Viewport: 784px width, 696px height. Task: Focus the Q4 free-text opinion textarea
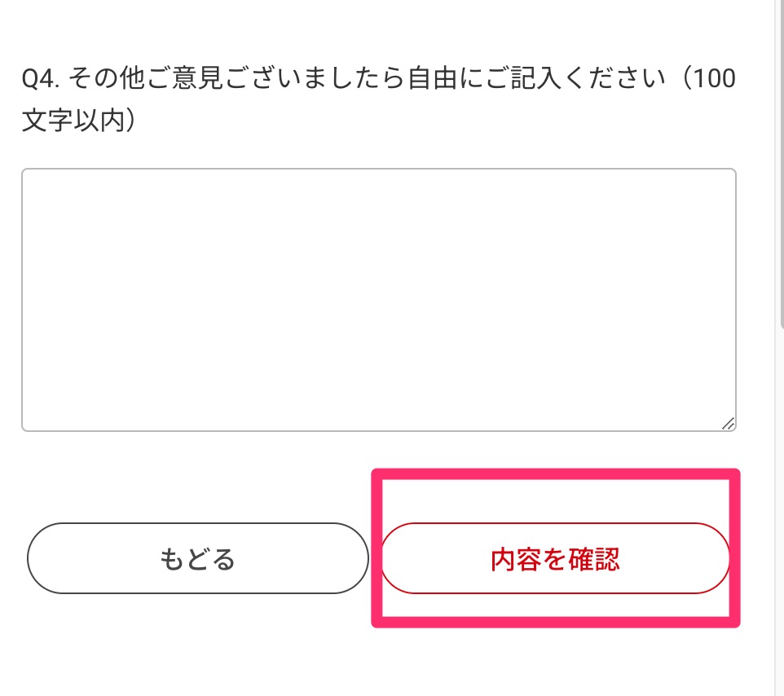378,299
